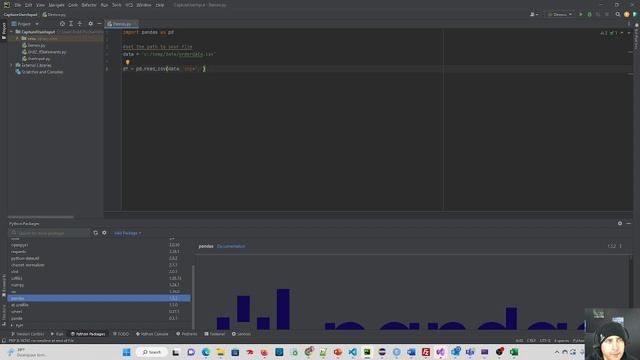The image size is (640, 360).
Task: Open the TODO tab
Action: 120,334
